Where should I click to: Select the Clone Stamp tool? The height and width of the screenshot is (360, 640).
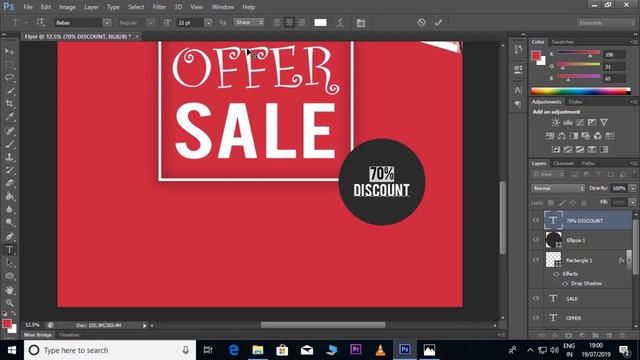click(9, 157)
